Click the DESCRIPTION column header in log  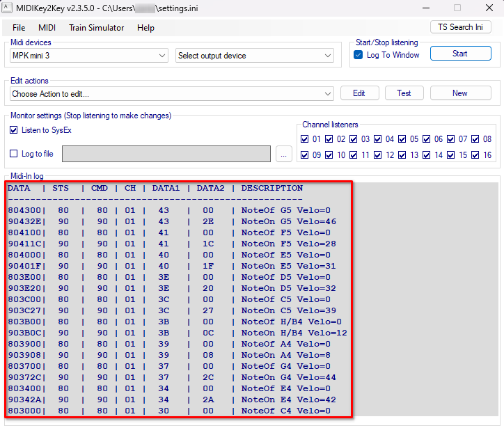(272, 188)
